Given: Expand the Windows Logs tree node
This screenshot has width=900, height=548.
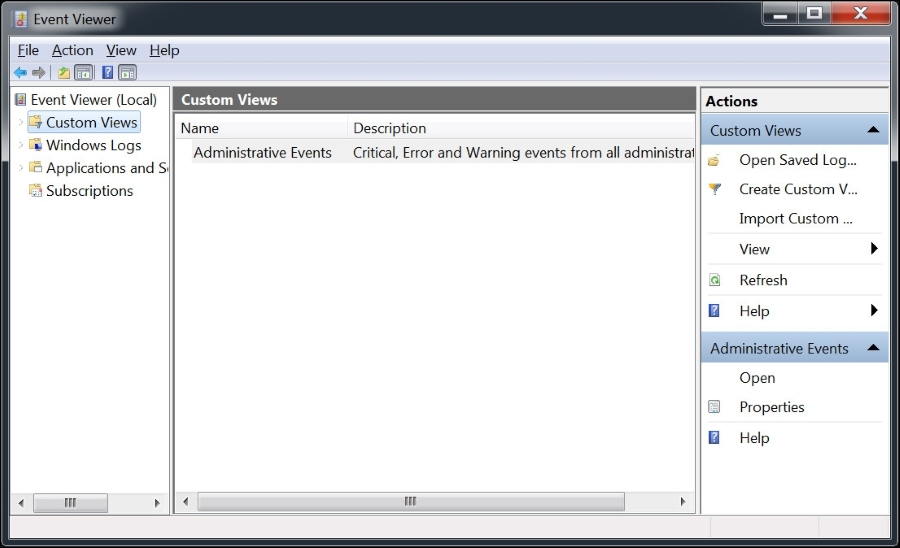Looking at the screenshot, I should 21,145.
